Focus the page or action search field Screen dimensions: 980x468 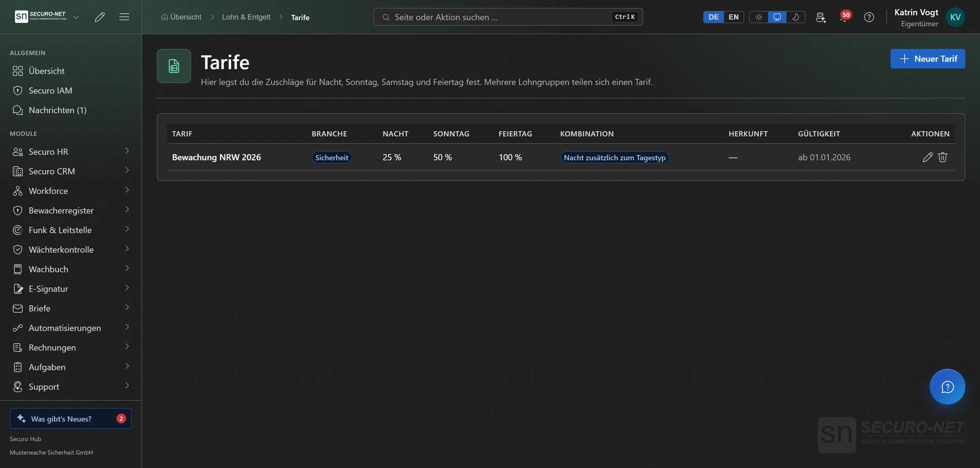pos(508,17)
